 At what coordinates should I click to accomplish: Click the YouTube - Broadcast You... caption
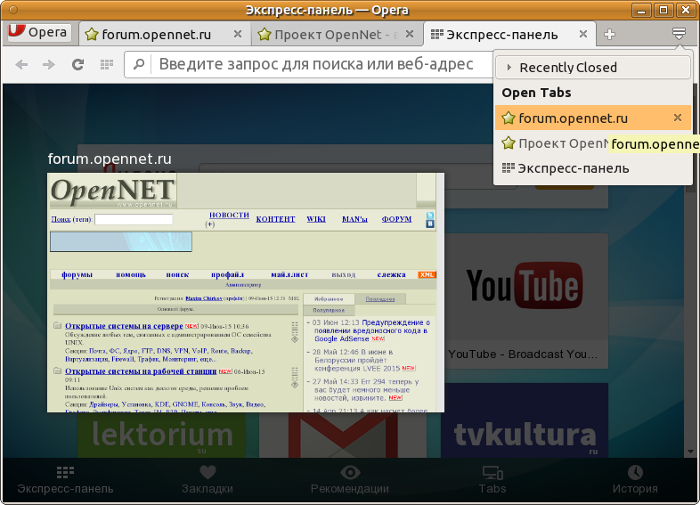pos(523,354)
